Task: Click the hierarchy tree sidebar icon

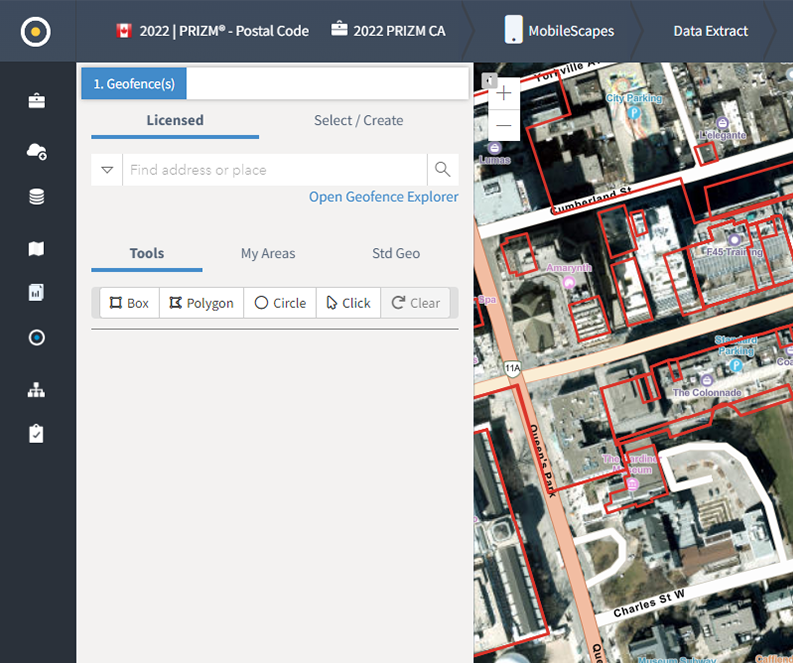Action: (37, 390)
